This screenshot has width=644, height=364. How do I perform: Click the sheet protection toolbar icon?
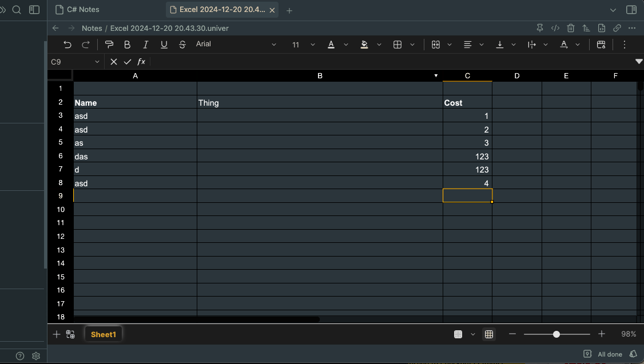[601, 45]
